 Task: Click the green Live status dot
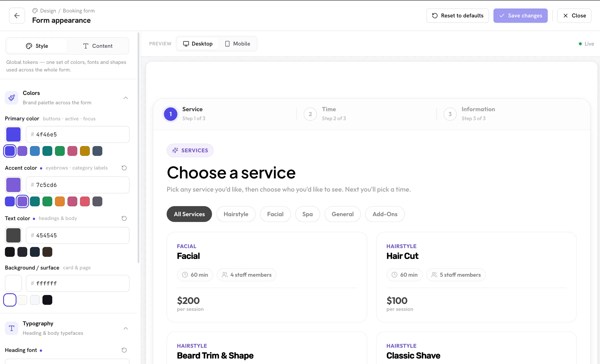pos(580,44)
